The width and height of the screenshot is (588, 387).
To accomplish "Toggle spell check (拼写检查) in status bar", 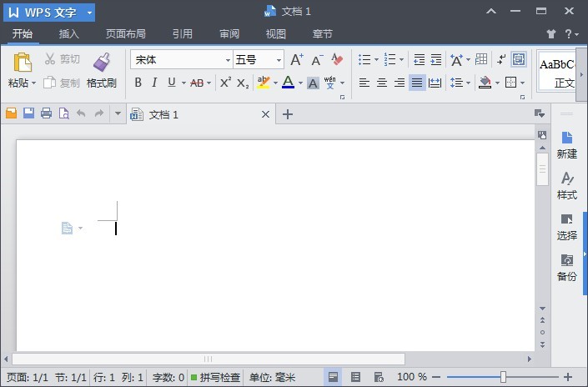I will coord(216,377).
